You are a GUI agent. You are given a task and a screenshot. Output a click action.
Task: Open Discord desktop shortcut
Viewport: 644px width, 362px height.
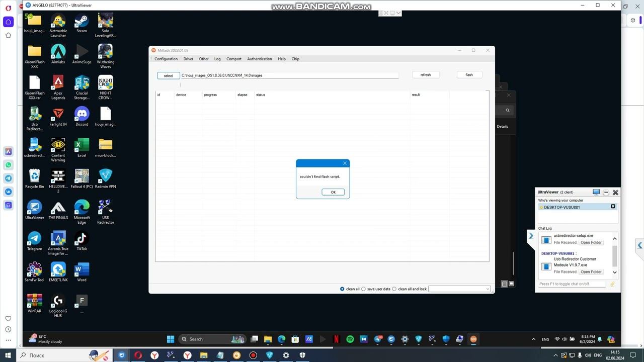point(82,117)
